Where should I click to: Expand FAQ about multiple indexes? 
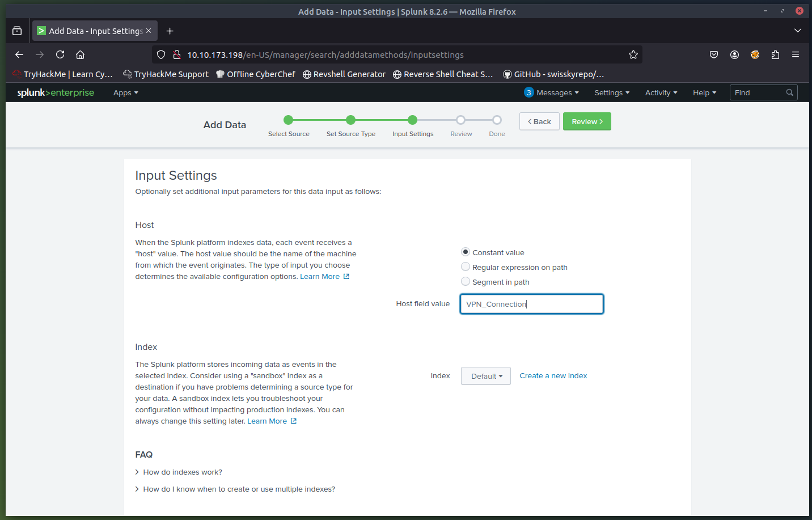235,489
